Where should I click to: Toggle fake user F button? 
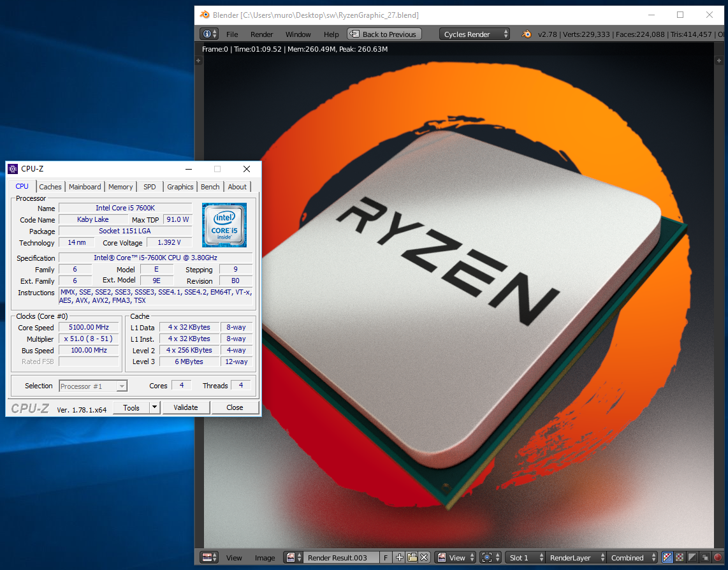[x=386, y=557]
